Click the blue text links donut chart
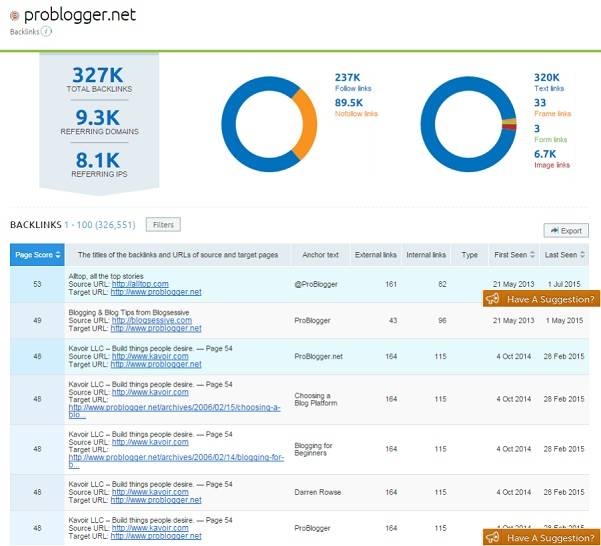Viewport: 601px width, 546px height. click(428, 124)
